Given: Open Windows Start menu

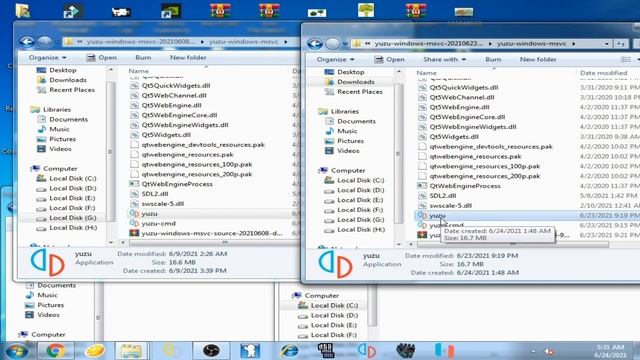Looking at the screenshot, I should point(17,351).
